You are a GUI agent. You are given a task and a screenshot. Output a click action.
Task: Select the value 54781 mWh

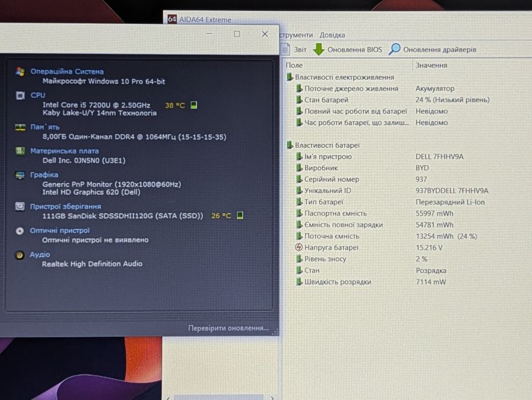point(434,225)
